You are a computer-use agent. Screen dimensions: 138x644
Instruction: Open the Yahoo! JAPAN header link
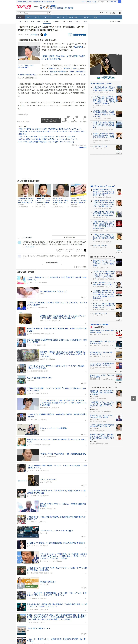coord(86,2)
